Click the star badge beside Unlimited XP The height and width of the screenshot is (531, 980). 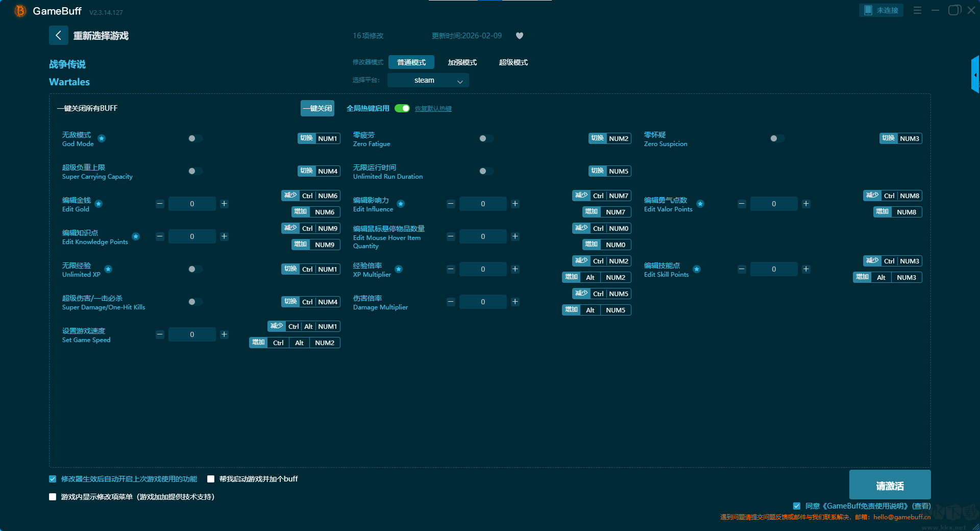click(108, 269)
